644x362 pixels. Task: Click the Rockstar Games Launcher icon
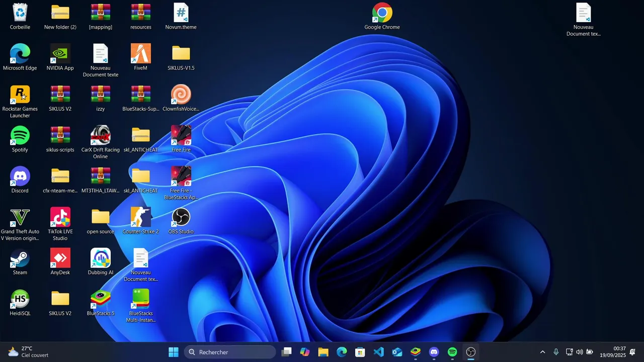20,94
